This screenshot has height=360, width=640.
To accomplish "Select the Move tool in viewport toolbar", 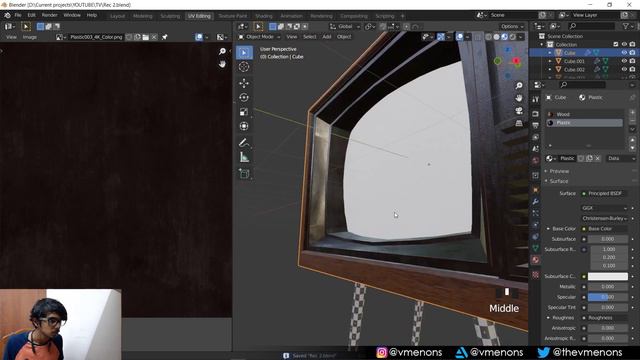I will pyautogui.click(x=244, y=83).
